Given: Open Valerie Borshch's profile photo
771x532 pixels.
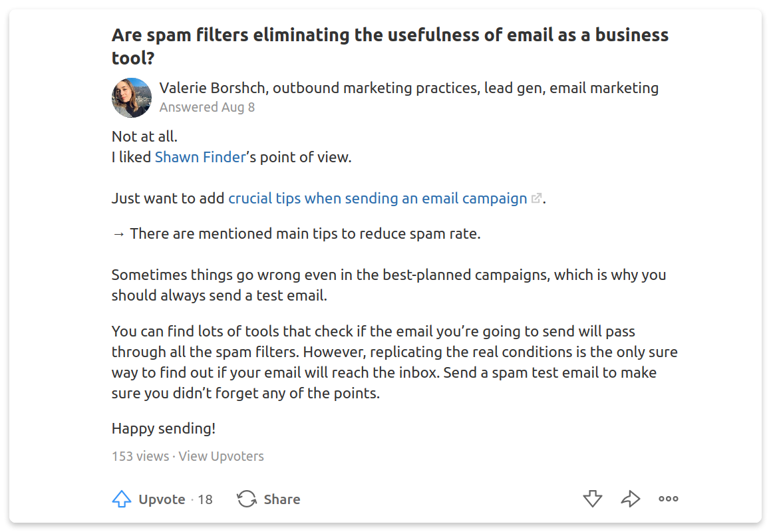Looking at the screenshot, I should click(x=132, y=97).
